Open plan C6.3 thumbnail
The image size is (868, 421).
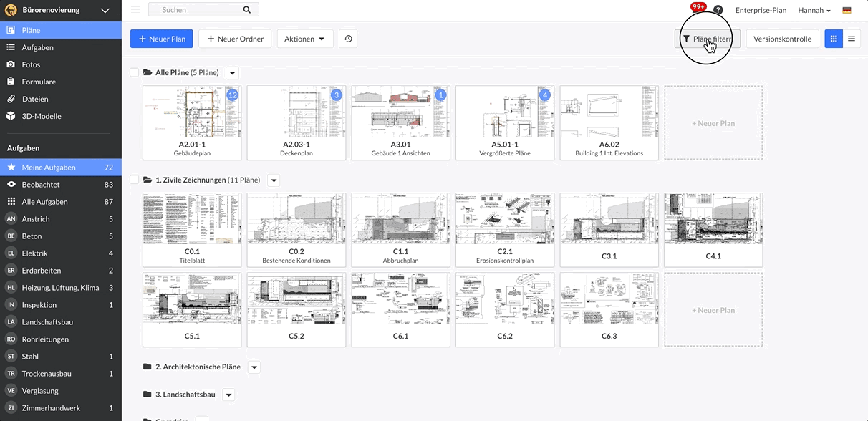[x=609, y=309]
